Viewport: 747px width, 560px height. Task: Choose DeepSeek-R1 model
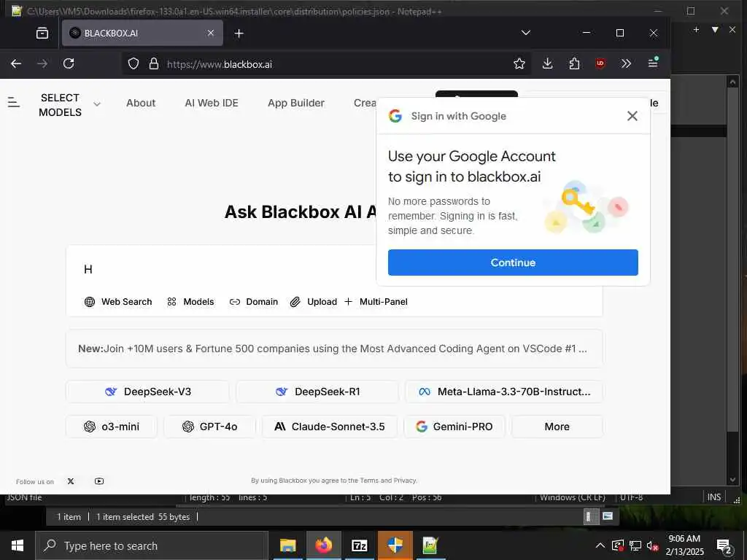tap(317, 392)
